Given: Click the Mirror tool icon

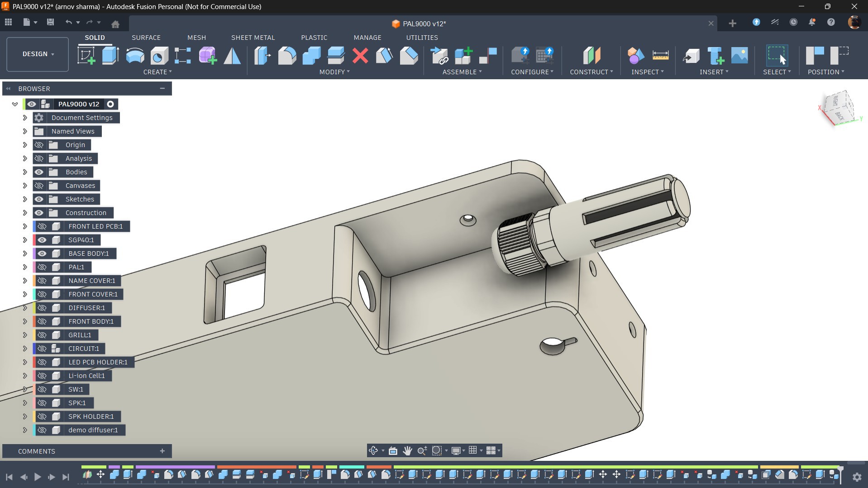Looking at the screenshot, I should tap(232, 56).
